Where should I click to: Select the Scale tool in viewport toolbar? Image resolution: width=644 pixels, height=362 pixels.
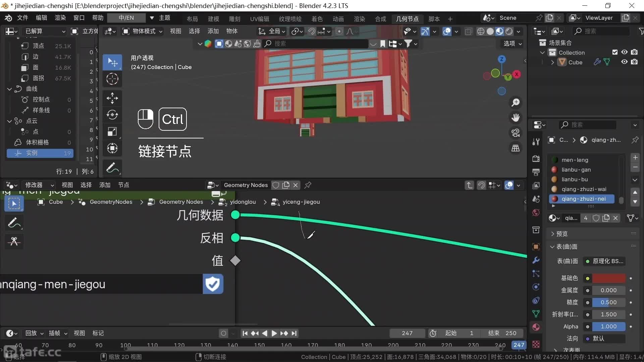coord(112,131)
